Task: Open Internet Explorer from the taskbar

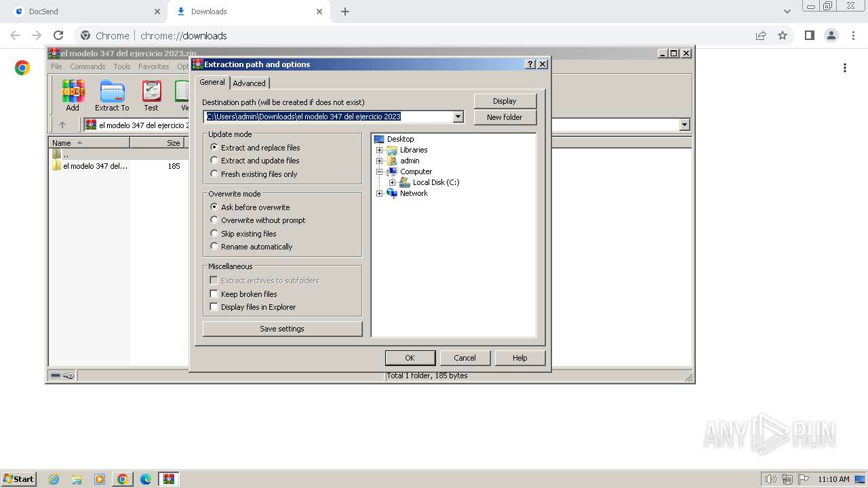Action: point(54,479)
